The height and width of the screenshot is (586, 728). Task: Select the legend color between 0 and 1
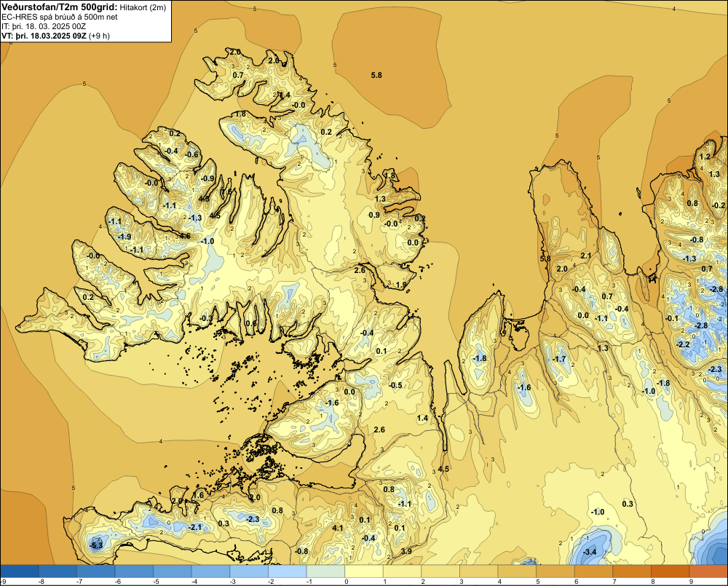click(x=364, y=571)
